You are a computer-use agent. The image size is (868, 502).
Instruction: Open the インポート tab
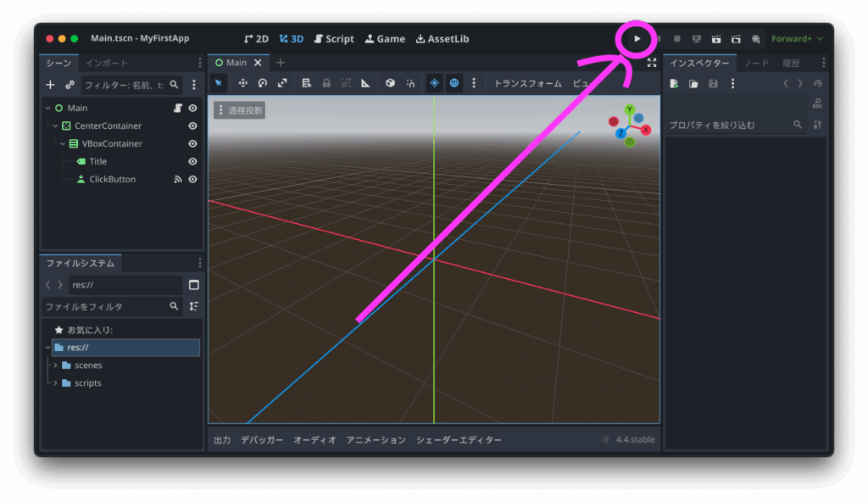pyautogui.click(x=107, y=63)
